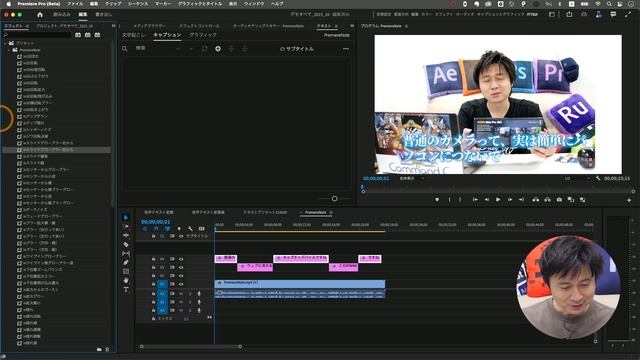This screenshot has width=640, height=360.
Task: Click the Home icon in the header bar
Action: (x=40, y=14)
